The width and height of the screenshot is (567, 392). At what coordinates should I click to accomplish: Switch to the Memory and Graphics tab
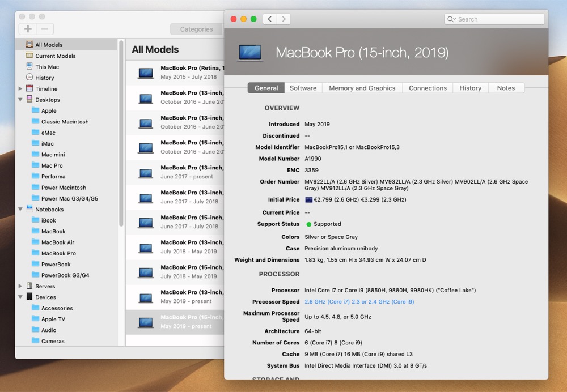tap(362, 88)
